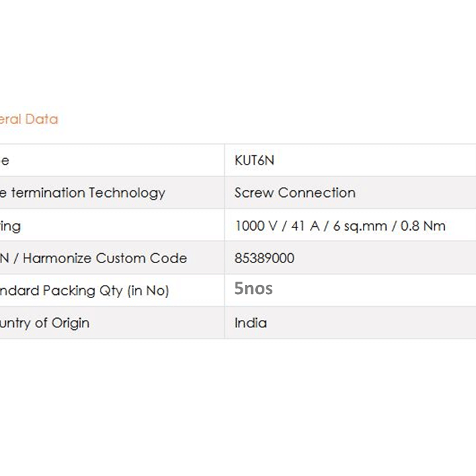Click the General Data section heading
The image size is (476, 476).
[29, 119]
